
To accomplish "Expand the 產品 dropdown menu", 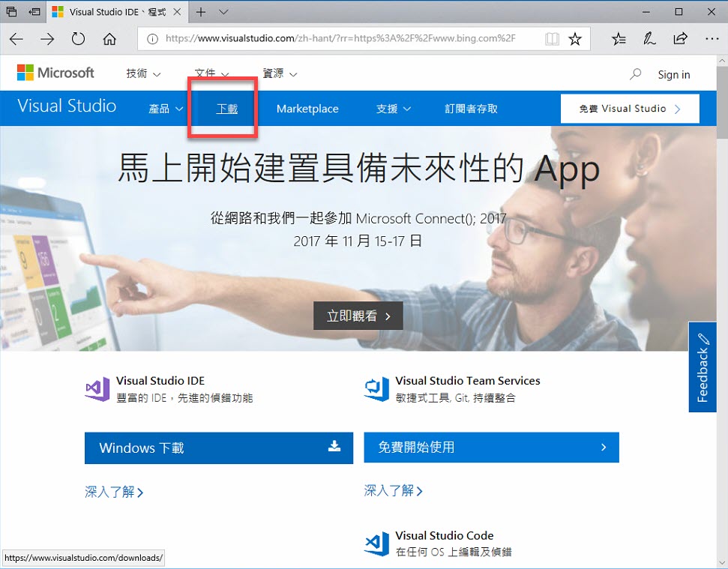I will point(166,109).
